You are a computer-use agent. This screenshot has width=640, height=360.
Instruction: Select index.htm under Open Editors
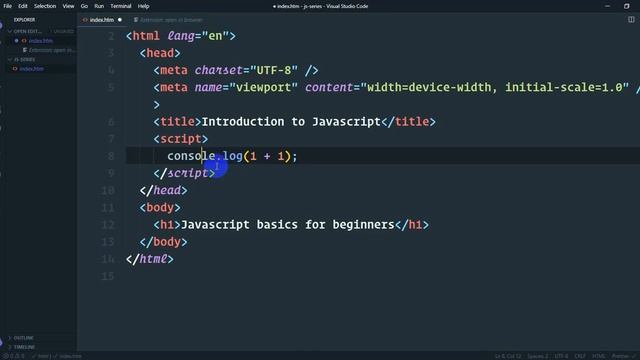[x=41, y=41]
